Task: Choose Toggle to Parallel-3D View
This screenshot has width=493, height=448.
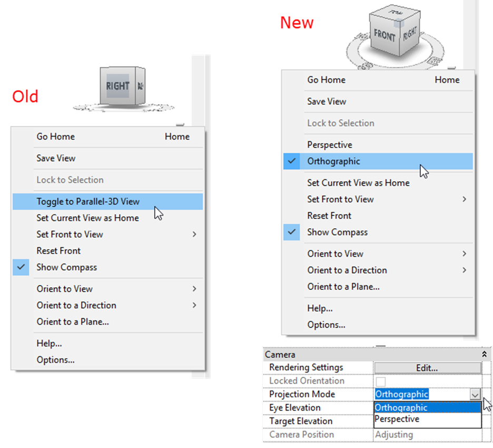Action: [x=88, y=201]
